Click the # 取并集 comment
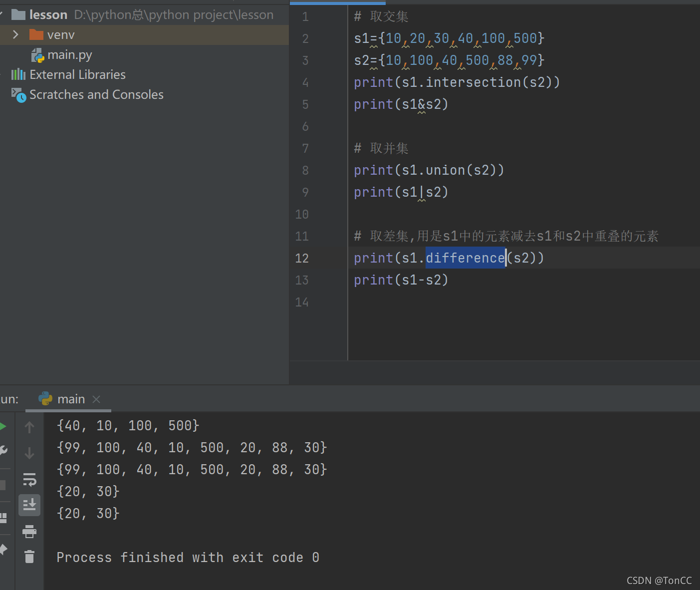The height and width of the screenshot is (590, 700). 381,148
